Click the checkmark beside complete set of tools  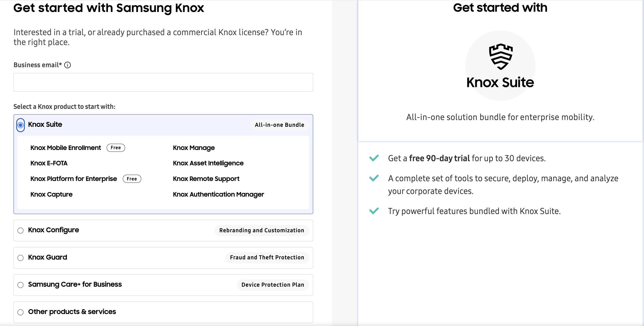[374, 178]
